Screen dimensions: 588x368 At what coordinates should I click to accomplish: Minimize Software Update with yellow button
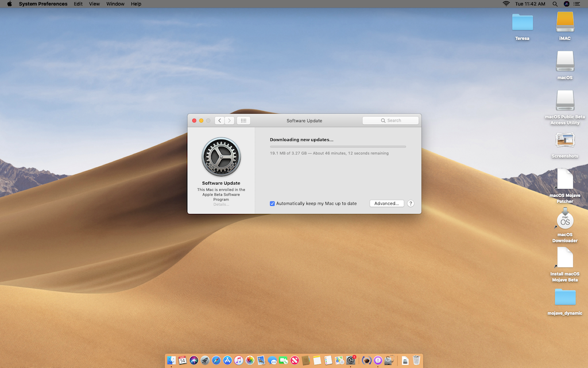[x=201, y=121]
